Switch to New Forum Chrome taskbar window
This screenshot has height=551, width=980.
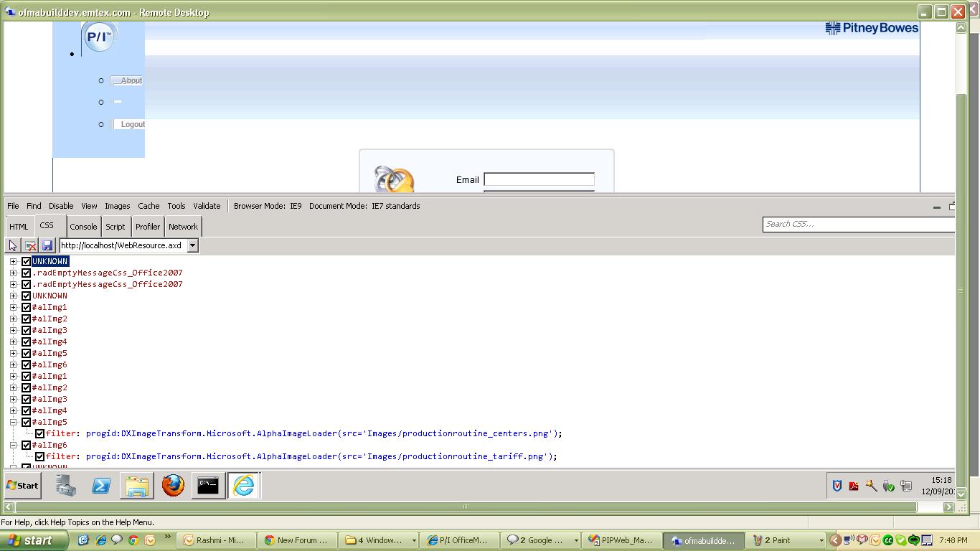(x=297, y=540)
